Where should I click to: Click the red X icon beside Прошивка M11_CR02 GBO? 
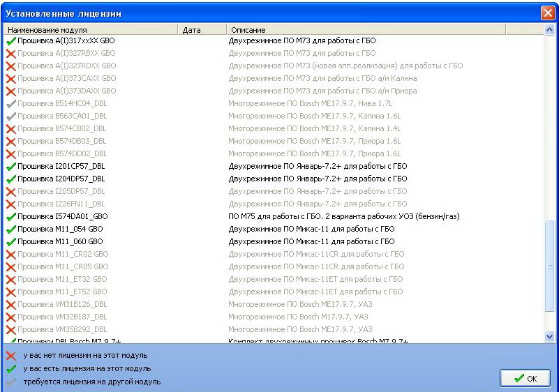click(x=11, y=255)
